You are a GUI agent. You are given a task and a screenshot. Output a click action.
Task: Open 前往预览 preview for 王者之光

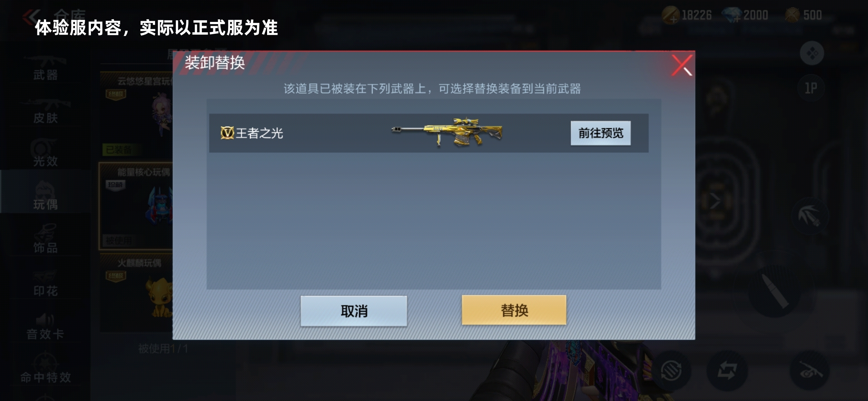click(601, 133)
